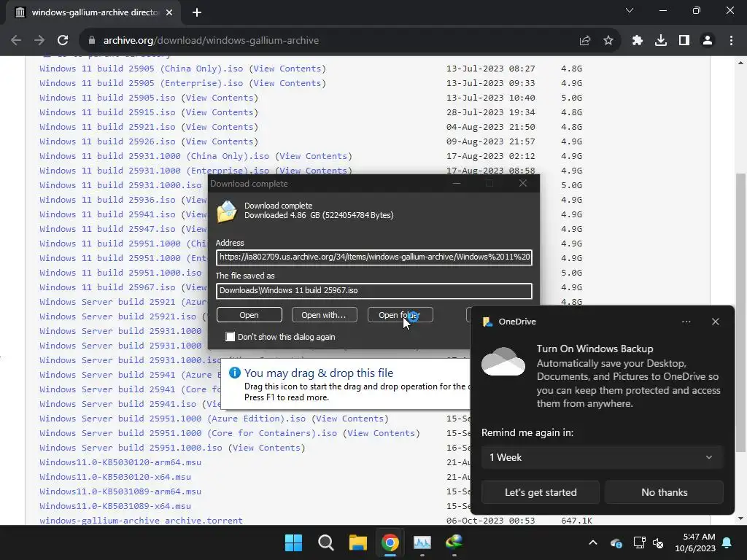The width and height of the screenshot is (747, 560).
Task: Open the notification bell icon
Action: point(727,542)
